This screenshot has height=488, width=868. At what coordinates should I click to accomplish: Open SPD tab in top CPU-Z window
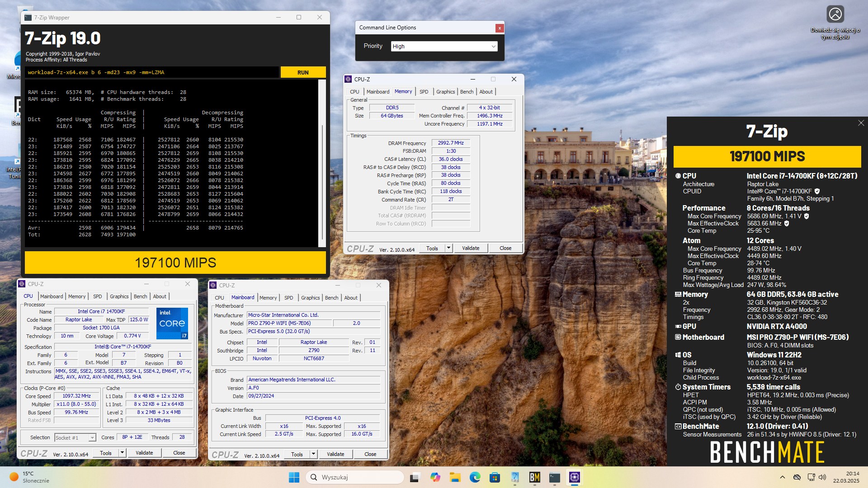(x=424, y=92)
